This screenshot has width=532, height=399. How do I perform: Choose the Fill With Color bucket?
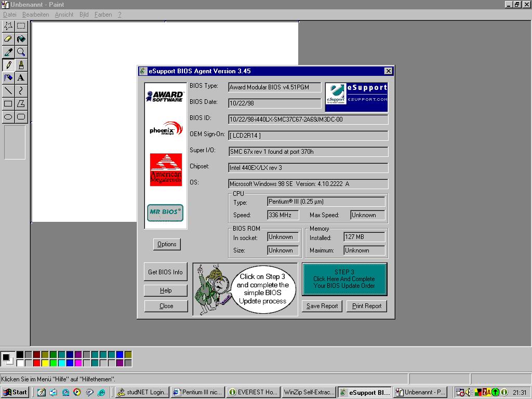pos(21,39)
